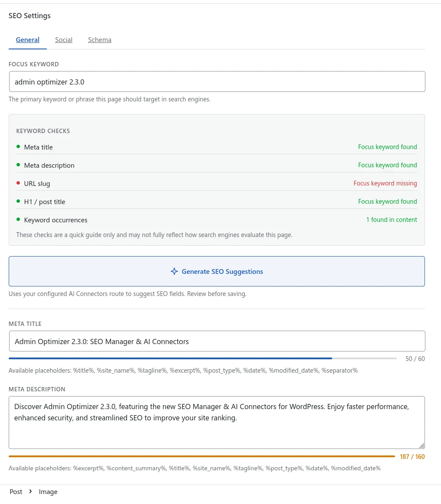This screenshot has width=441, height=504.
Task: Click the 'Keyword occurrences' row label
Action: [x=56, y=220]
